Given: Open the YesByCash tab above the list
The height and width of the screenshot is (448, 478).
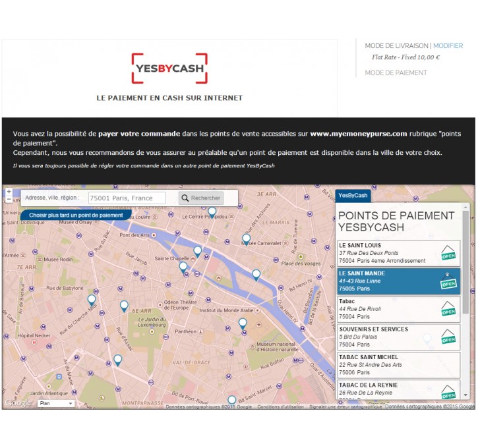Looking at the screenshot, I should tap(353, 196).
